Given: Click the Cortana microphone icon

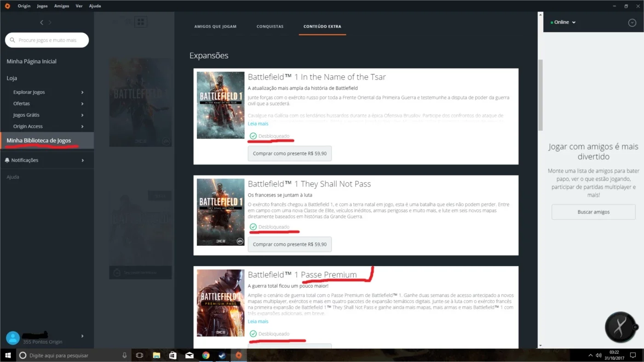Looking at the screenshot, I should coord(125,355).
